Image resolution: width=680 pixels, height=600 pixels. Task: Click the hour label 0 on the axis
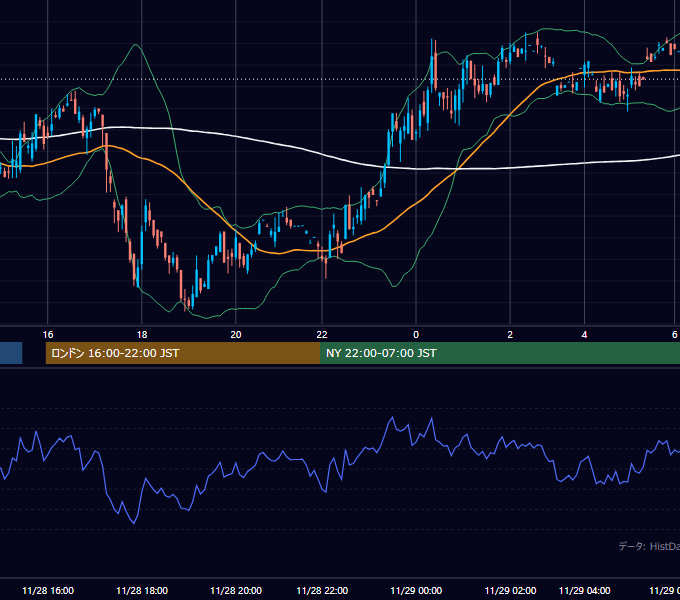coord(416,335)
